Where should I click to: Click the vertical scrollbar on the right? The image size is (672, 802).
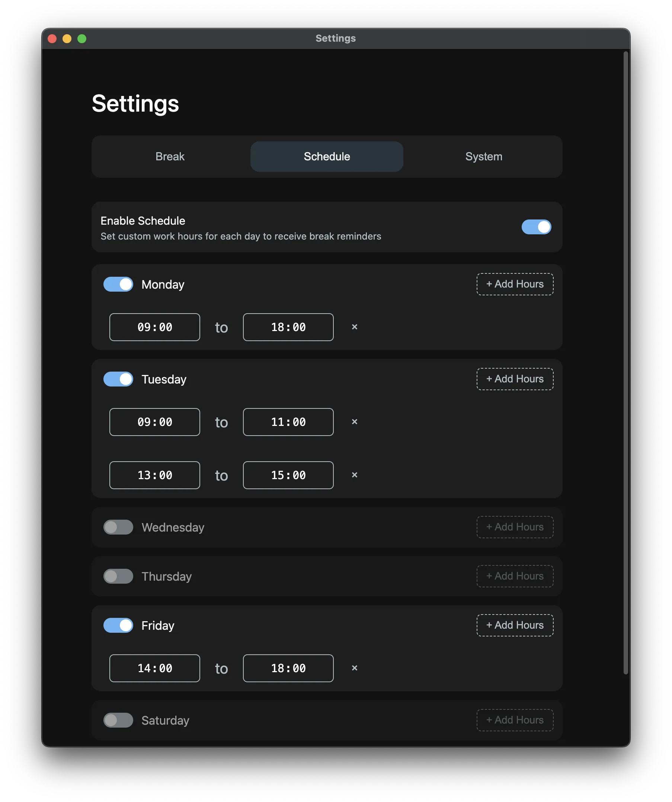coord(625,363)
